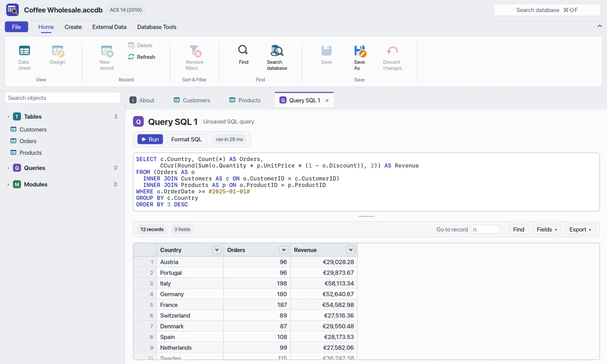Open the Fields dropdown
The image size is (607, 364).
[x=547, y=230]
